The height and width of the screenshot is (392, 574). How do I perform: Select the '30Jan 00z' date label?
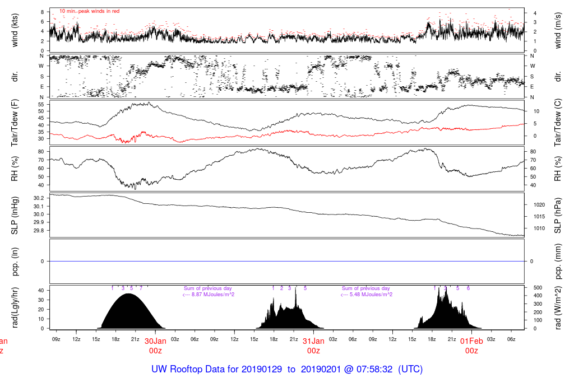tap(155, 346)
